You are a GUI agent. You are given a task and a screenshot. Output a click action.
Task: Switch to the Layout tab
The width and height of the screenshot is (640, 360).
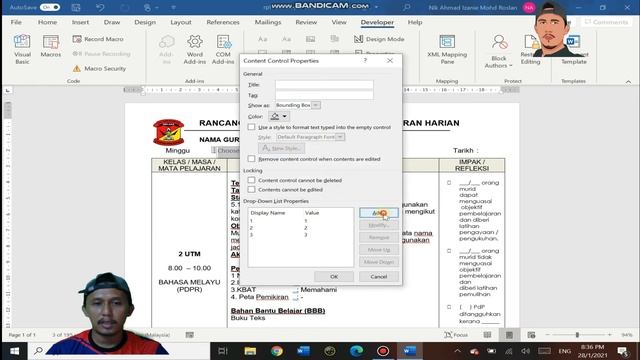click(181, 22)
